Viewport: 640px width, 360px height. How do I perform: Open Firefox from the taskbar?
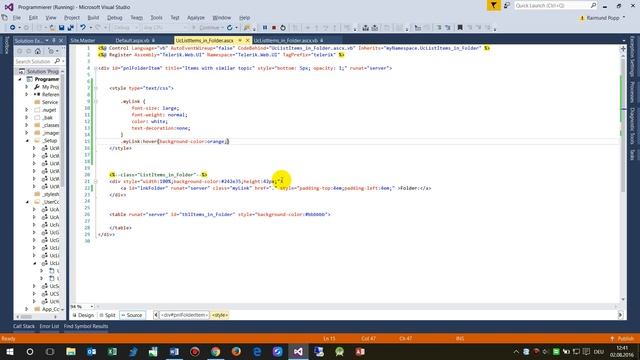pyautogui.click(x=236, y=351)
